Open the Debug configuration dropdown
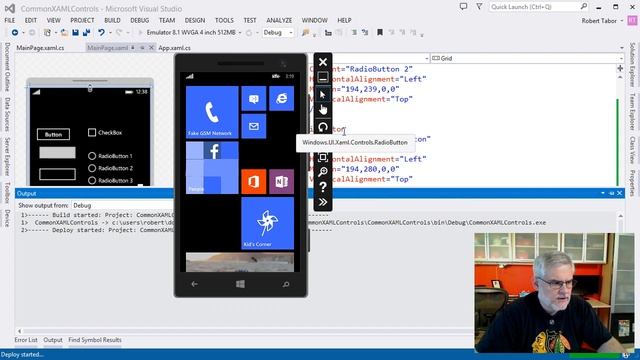Viewport: 640px width, 360px height. click(278, 32)
